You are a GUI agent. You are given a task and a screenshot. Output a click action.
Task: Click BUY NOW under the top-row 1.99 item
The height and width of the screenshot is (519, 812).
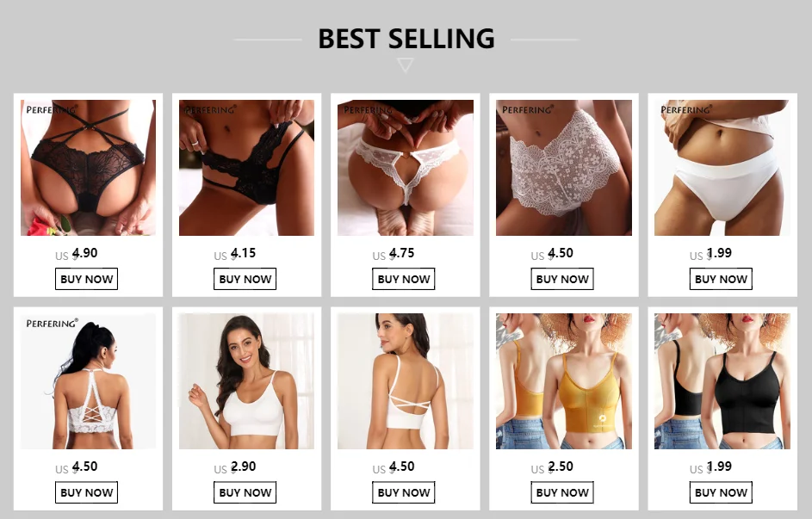click(721, 279)
